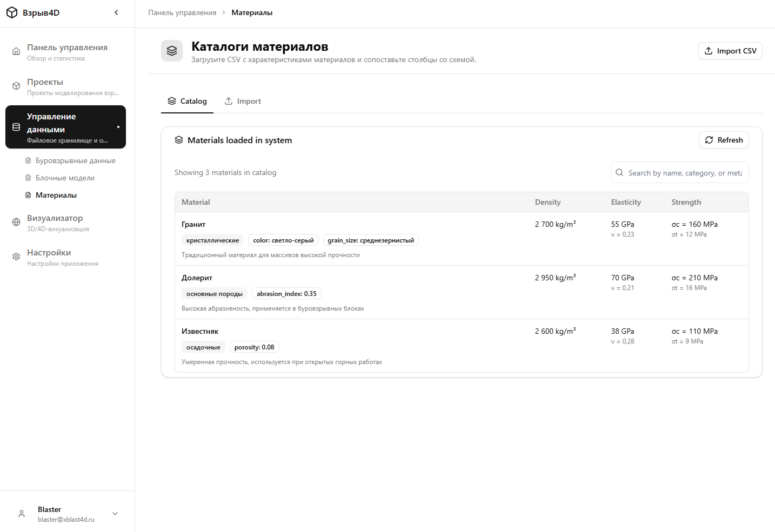Click the Проекты box icon
This screenshot has height=532, width=775.
[x=16, y=86]
